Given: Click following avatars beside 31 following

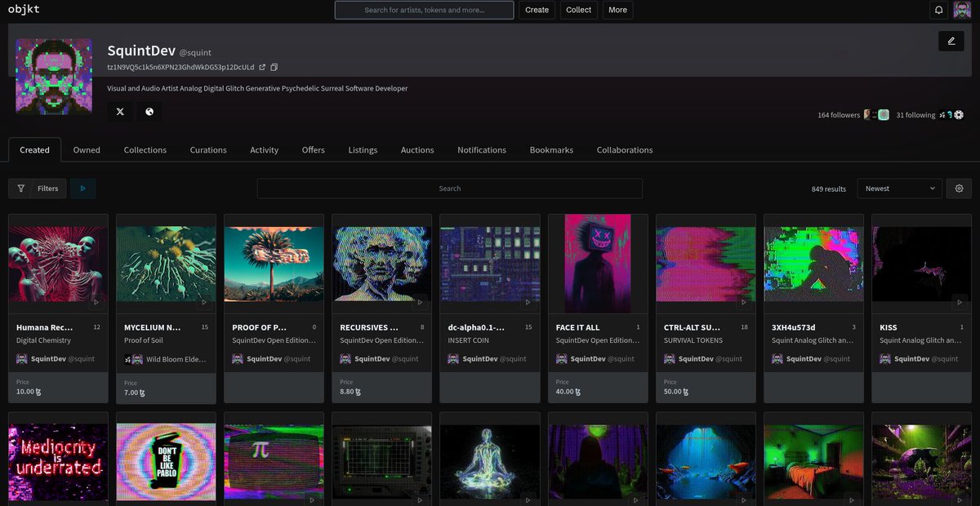Looking at the screenshot, I should [x=951, y=115].
